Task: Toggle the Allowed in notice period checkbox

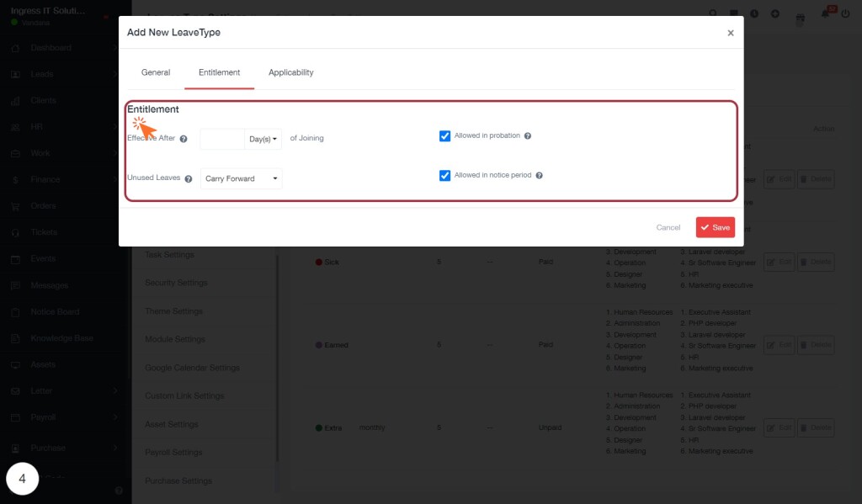Action: click(x=444, y=175)
